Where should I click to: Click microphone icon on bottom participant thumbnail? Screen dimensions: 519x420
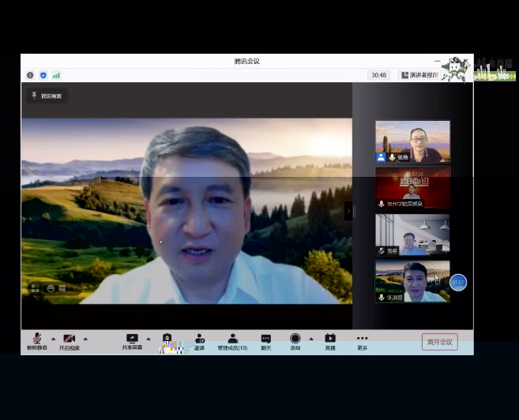click(382, 298)
